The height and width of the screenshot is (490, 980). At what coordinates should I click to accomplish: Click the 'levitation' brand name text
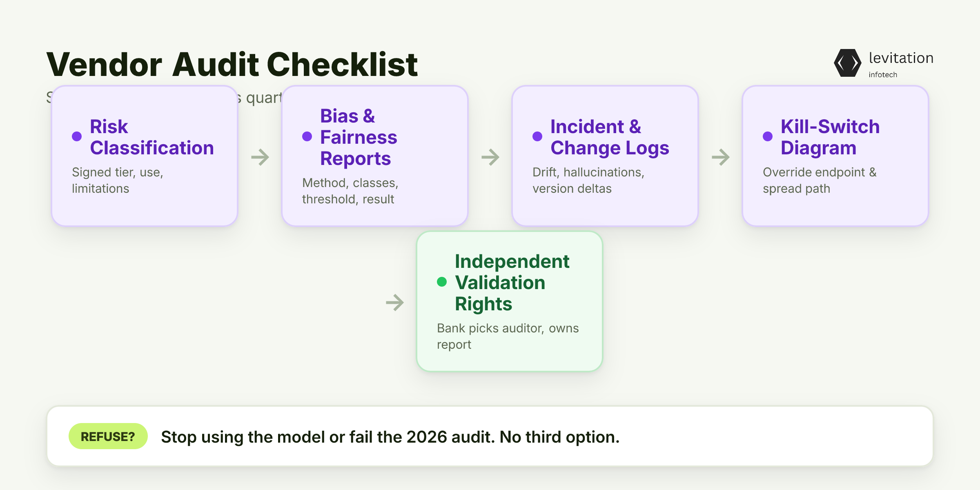(x=901, y=58)
